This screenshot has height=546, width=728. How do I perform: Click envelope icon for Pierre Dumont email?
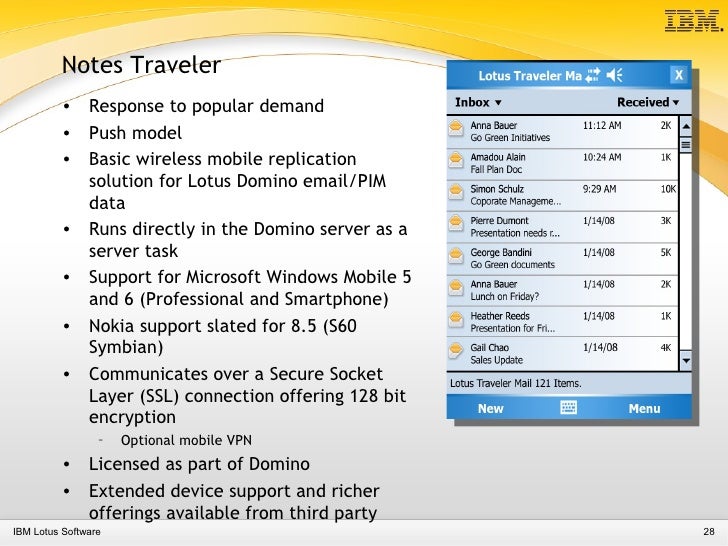[456, 224]
